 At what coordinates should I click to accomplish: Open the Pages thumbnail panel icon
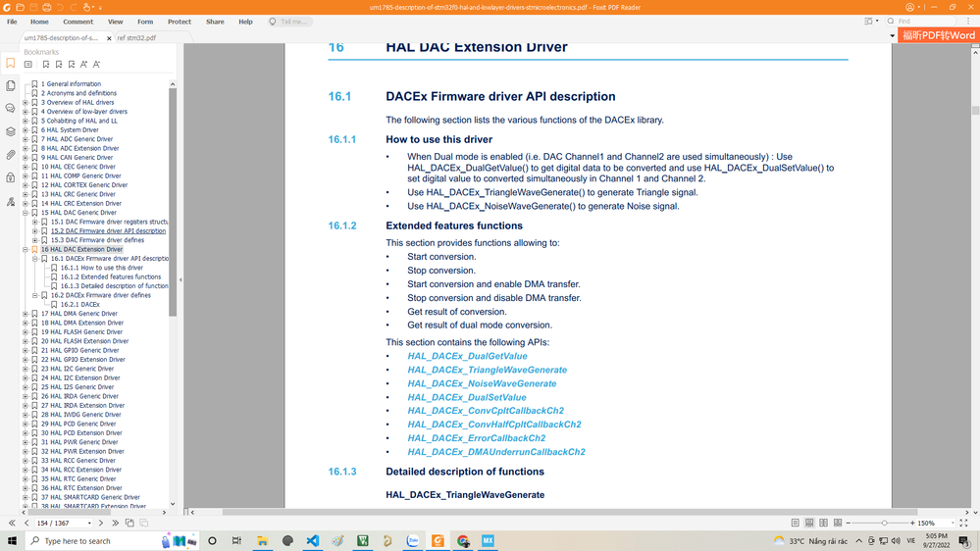[x=11, y=85]
